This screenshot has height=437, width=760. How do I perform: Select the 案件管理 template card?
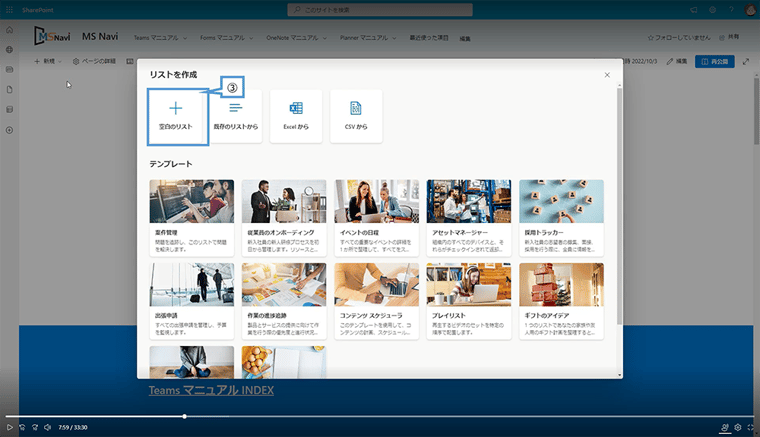pyautogui.click(x=192, y=218)
